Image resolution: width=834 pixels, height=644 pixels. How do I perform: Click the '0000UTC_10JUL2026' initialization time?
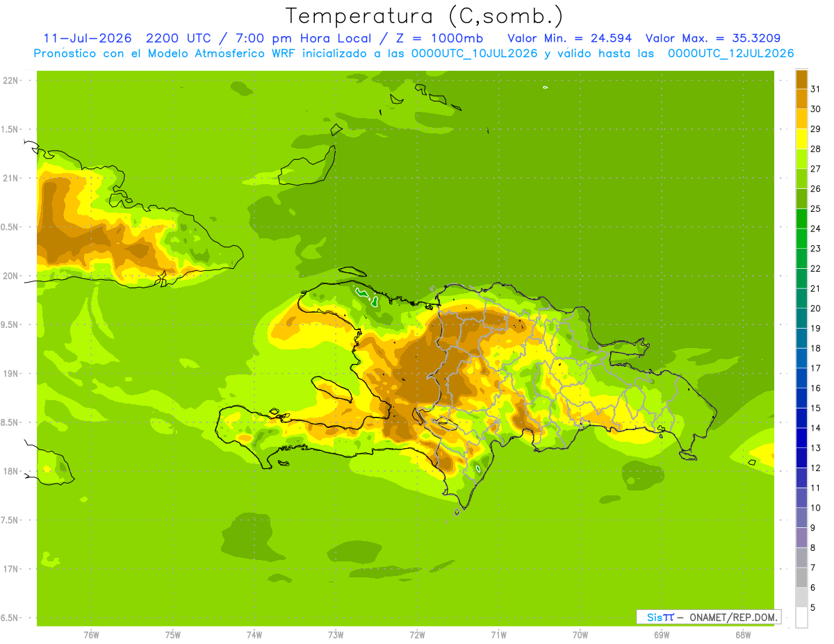pyautogui.click(x=473, y=53)
